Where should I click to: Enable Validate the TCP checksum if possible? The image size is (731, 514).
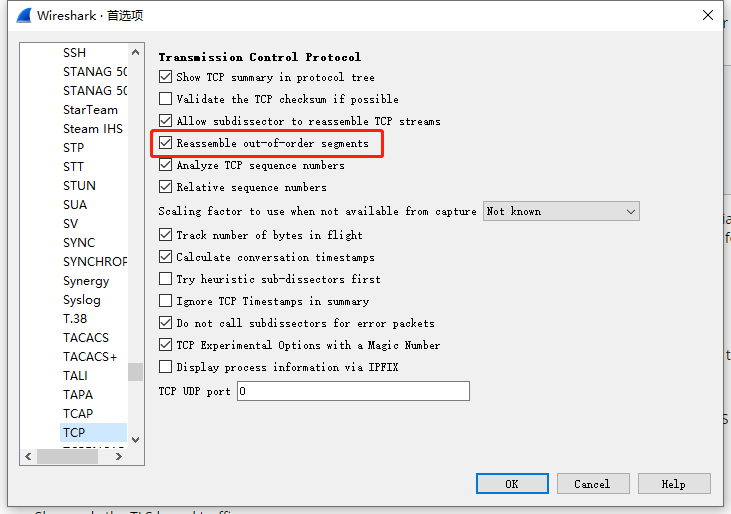pyautogui.click(x=166, y=99)
